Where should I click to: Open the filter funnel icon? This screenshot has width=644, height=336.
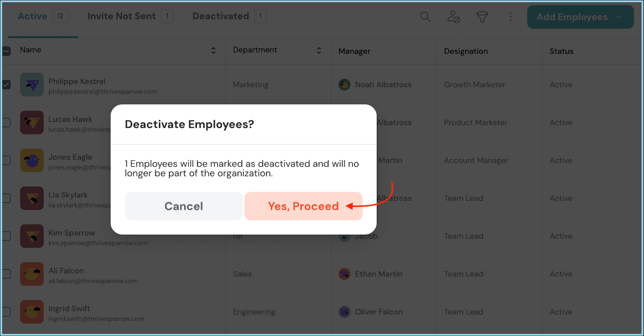[x=482, y=17]
